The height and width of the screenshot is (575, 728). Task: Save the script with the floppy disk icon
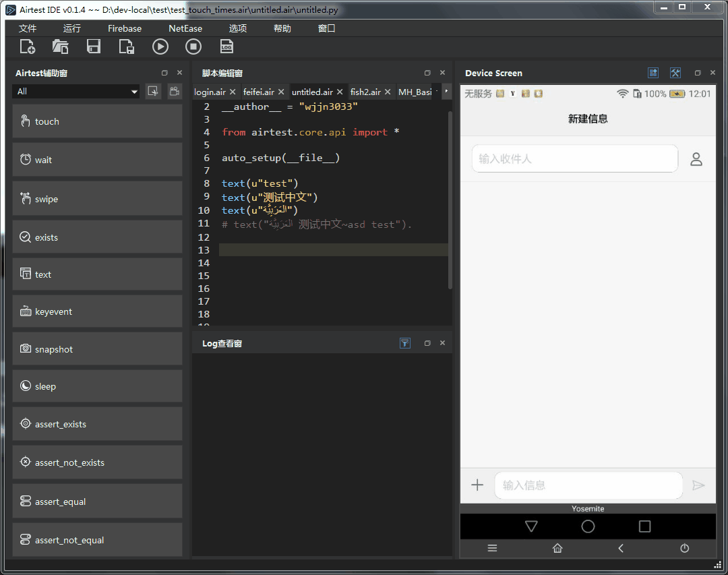(94, 47)
